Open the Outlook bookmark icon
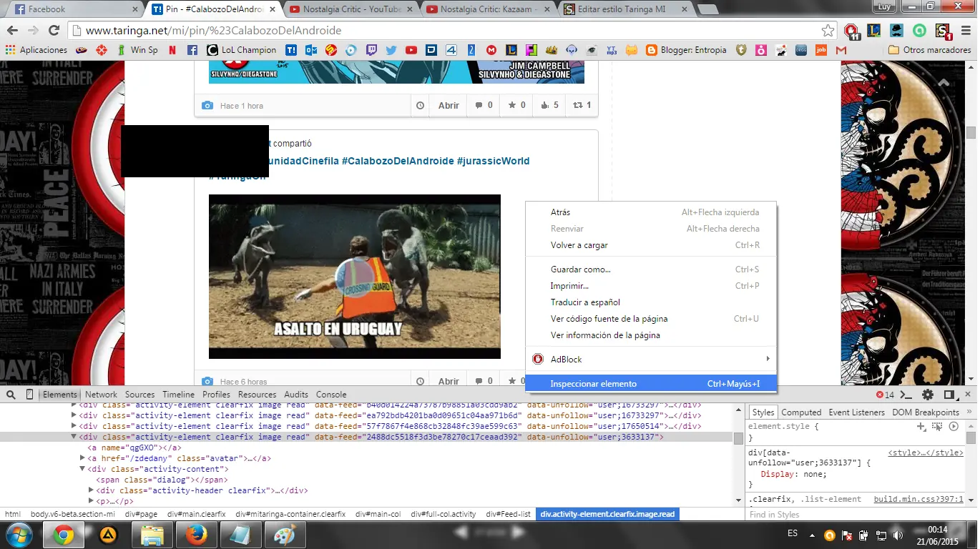 311,50
